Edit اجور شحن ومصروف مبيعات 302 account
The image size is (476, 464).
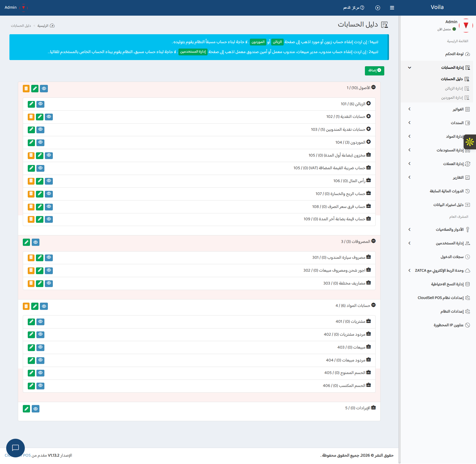click(x=40, y=270)
